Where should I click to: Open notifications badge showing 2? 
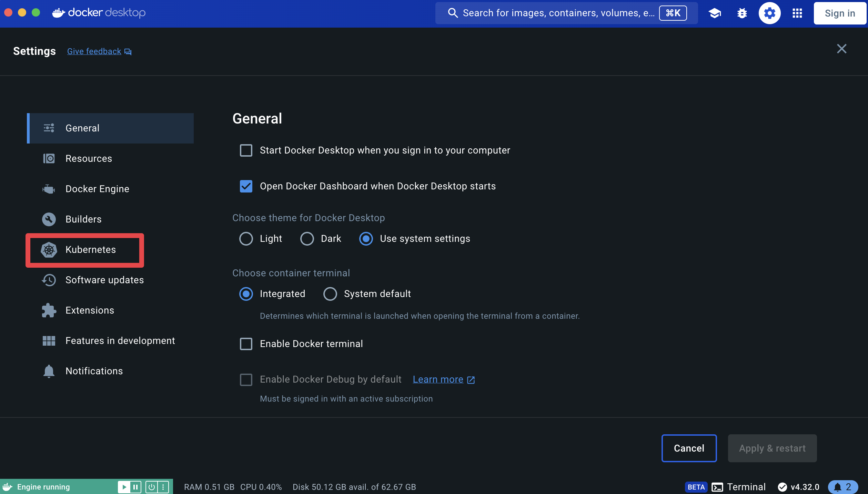[842, 487]
